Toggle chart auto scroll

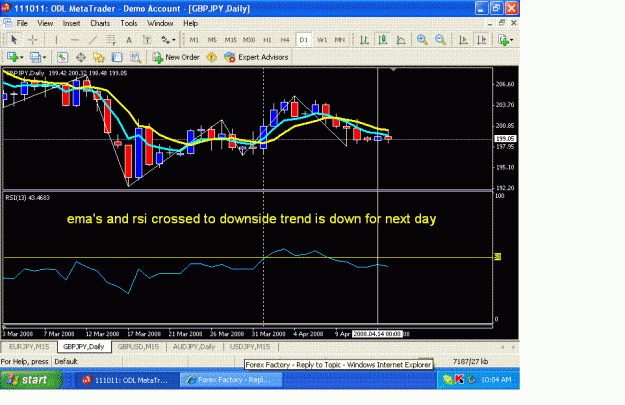click(x=463, y=39)
